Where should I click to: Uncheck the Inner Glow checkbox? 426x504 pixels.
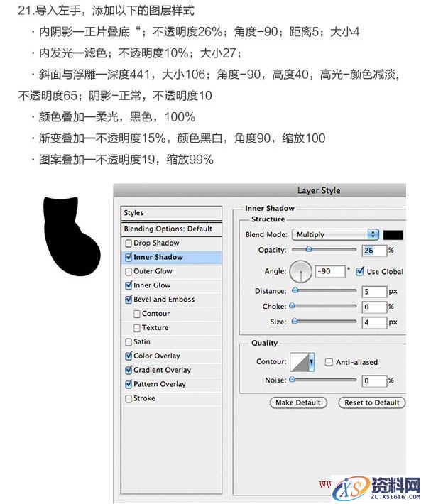[x=129, y=285]
